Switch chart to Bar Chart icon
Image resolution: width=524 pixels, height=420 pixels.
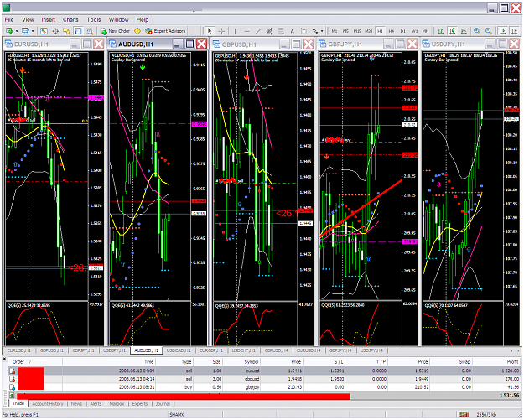[441, 31]
